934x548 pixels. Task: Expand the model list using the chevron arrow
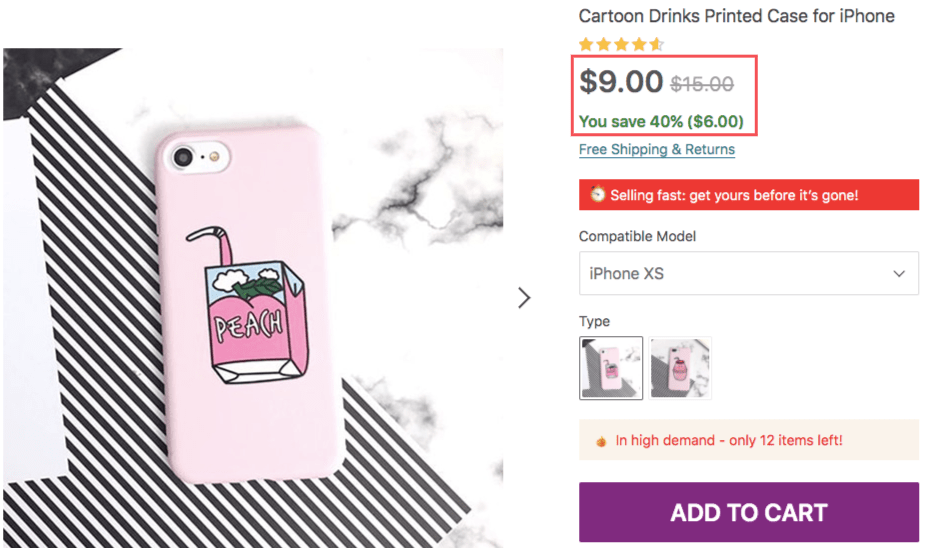tap(899, 273)
